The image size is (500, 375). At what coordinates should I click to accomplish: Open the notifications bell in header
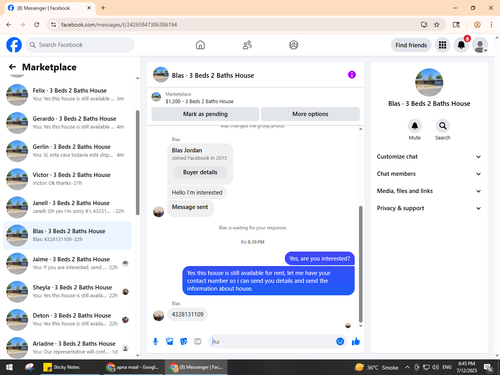[461, 45]
